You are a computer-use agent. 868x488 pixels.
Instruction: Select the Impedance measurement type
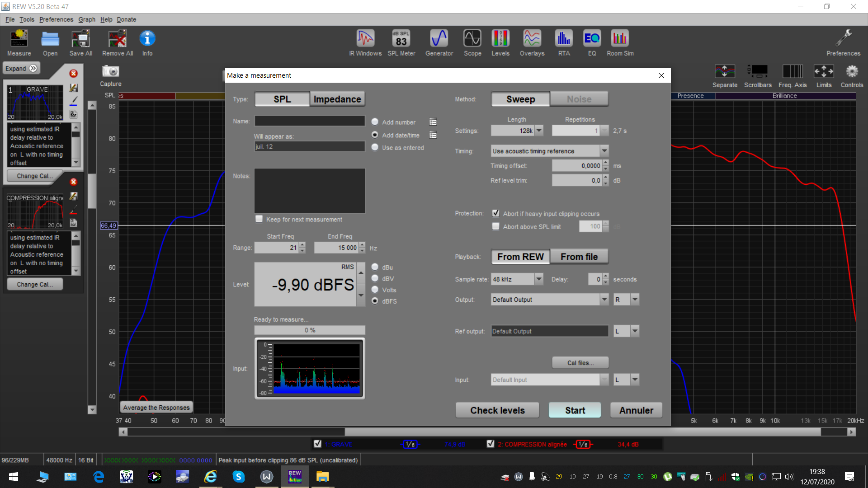[337, 99]
